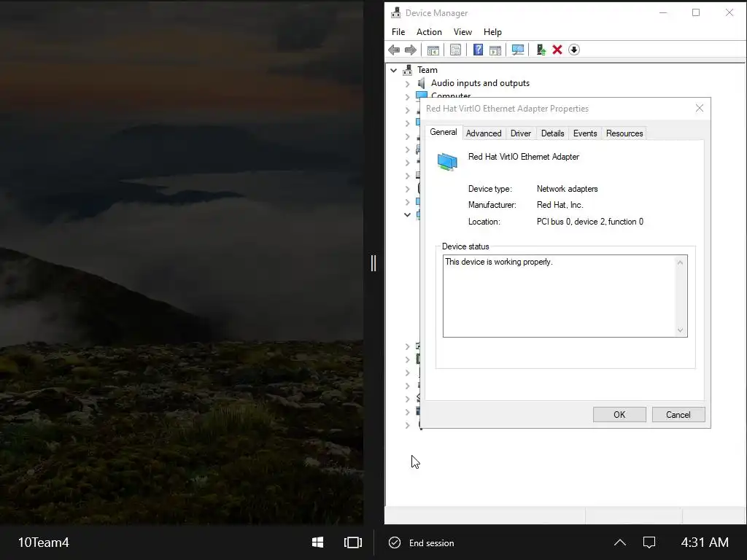Click the red X Uninstall device icon

click(x=557, y=50)
